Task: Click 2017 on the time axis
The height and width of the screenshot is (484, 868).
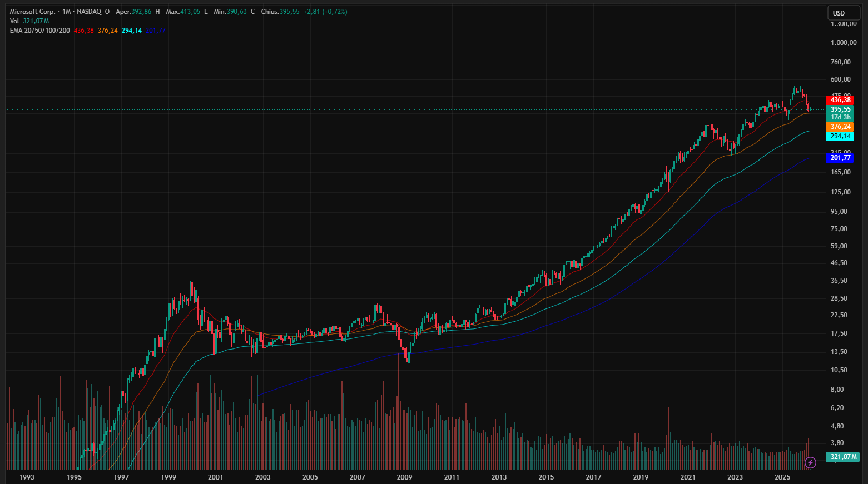Action: coord(594,477)
